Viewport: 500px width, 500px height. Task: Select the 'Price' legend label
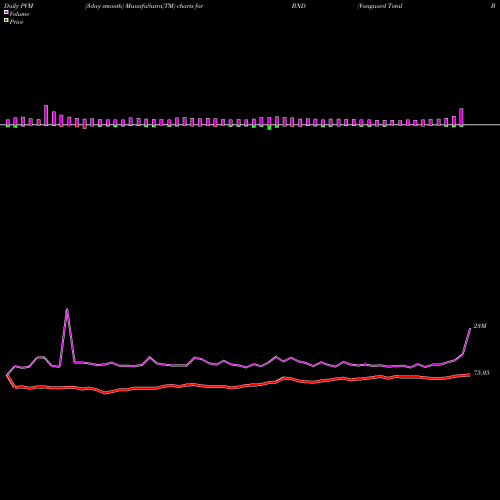[16, 22]
